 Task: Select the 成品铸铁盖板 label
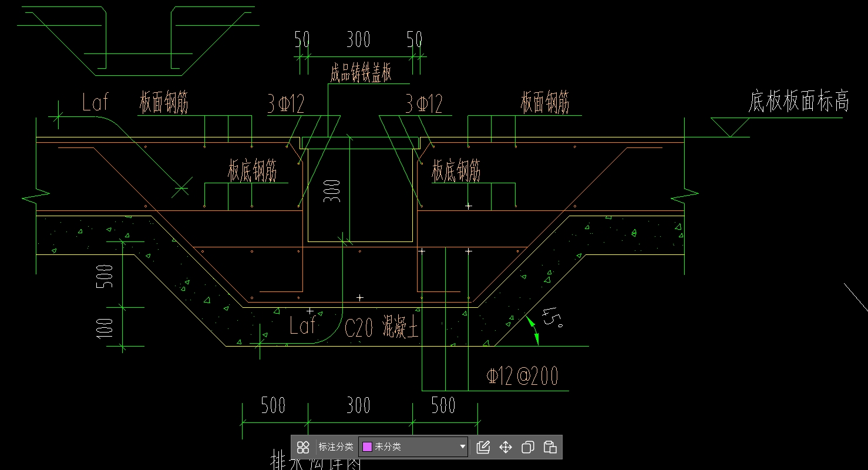[361, 73]
